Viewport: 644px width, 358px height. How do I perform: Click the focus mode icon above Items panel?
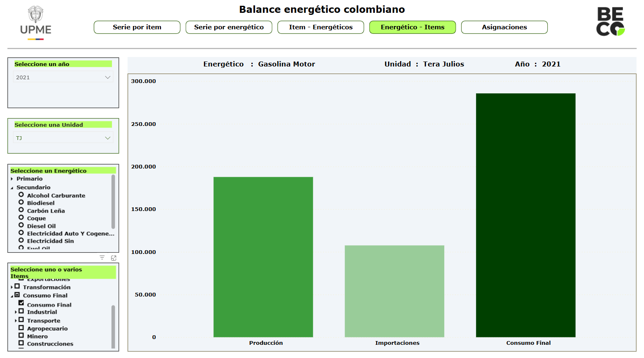click(114, 258)
